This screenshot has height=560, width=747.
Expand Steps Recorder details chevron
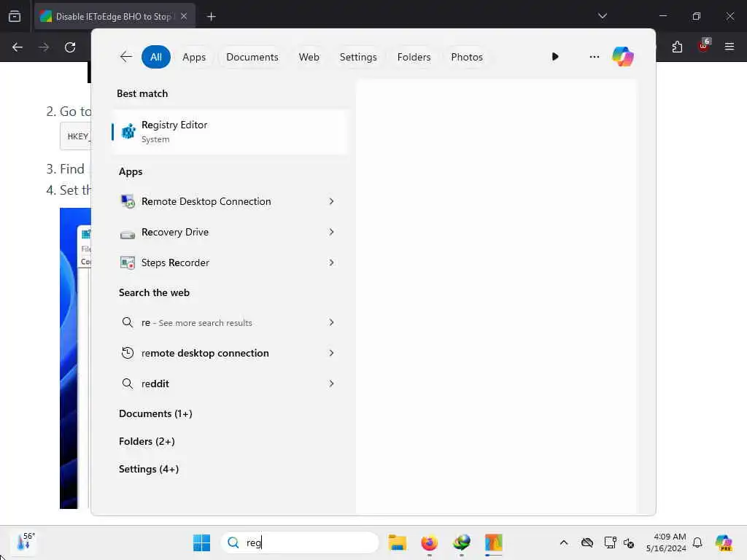tap(332, 262)
